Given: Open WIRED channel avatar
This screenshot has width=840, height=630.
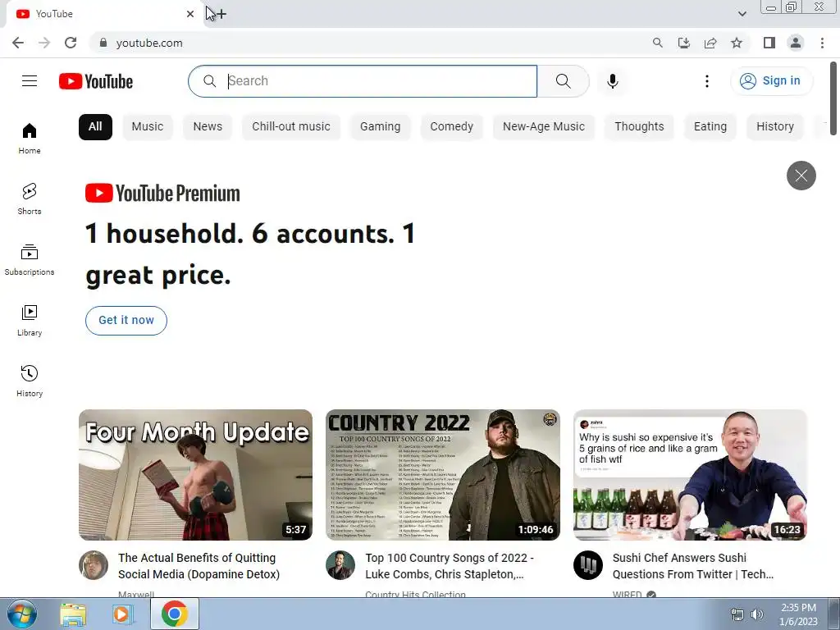Looking at the screenshot, I should click(x=587, y=564).
